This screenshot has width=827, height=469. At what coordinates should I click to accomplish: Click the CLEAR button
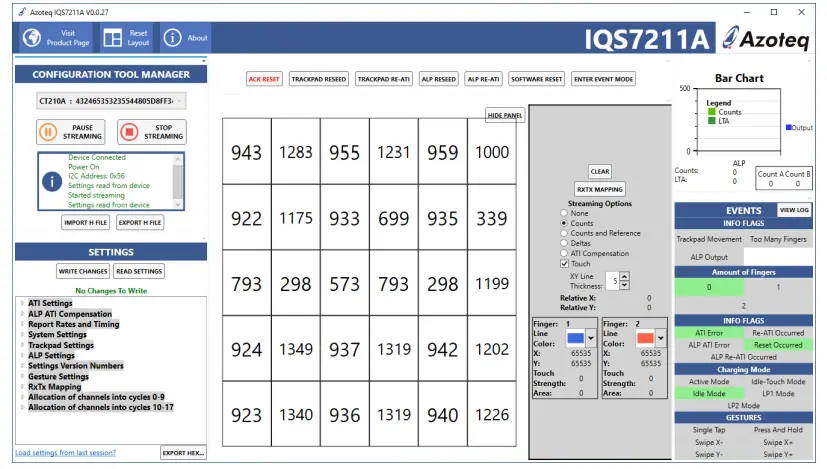coord(600,171)
